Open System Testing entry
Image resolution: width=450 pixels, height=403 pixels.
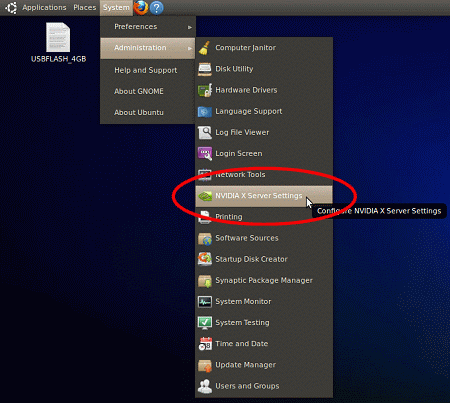tap(264, 323)
